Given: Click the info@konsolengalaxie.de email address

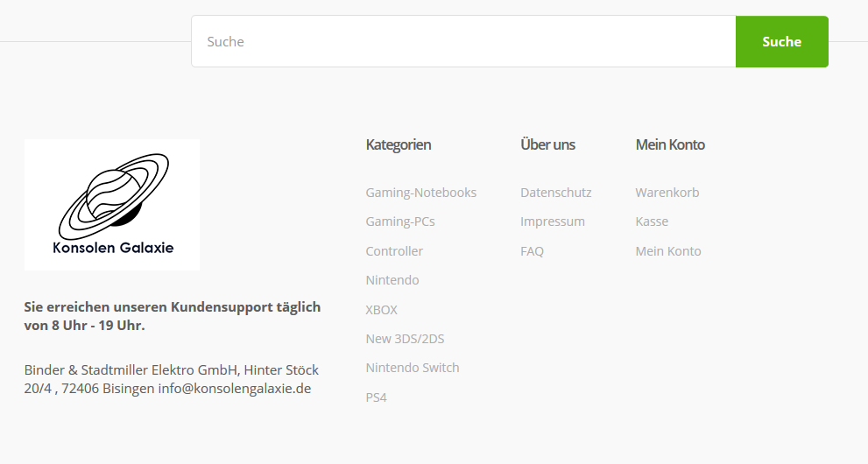Looking at the screenshot, I should 234,388.
